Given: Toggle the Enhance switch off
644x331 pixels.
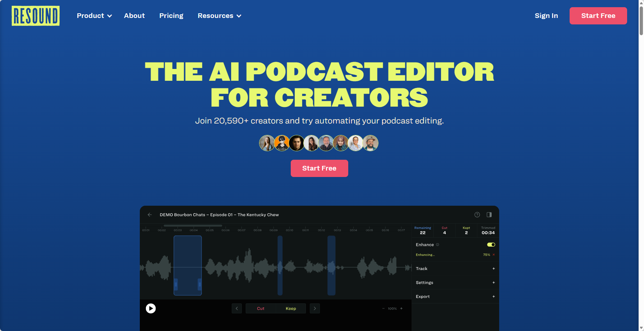Looking at the screenshot, I should (491, 245).
